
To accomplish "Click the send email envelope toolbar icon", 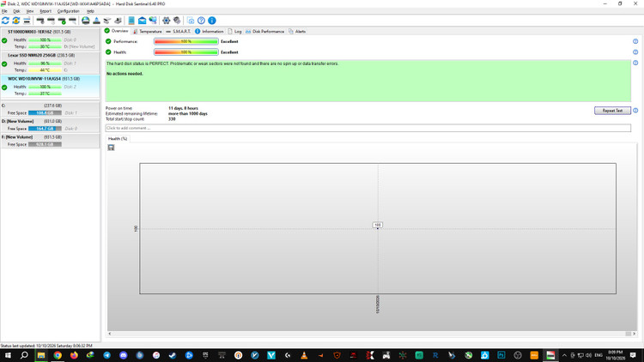I will (x=142, y=21).
